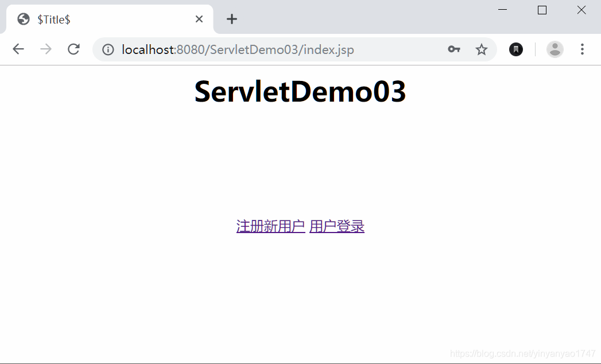Click the browser profile avatar
The height and width of the screenshot is (364, 601).
[x=555, y=49]
